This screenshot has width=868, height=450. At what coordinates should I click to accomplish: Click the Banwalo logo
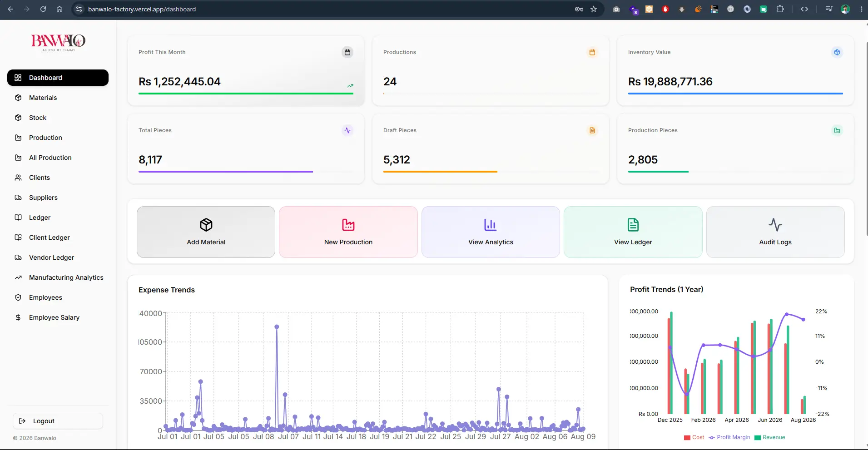tap(58, 42)
